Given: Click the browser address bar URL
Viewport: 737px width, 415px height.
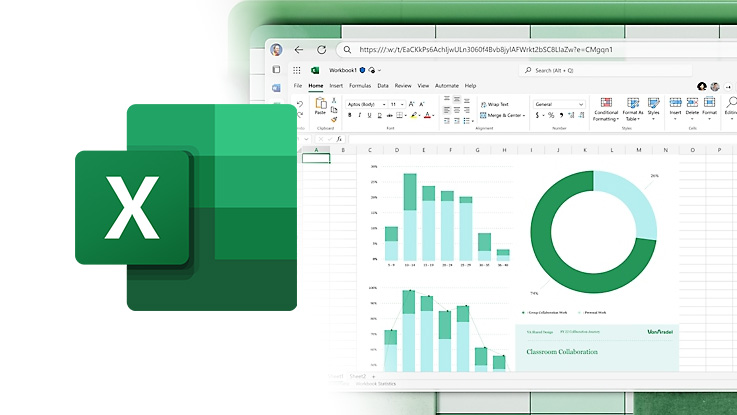Looking at the screenshot, I should click(x=486, y=49).
